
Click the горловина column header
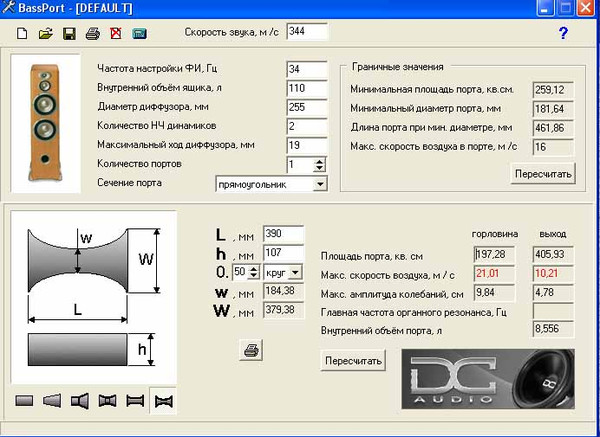click(495, 234)
